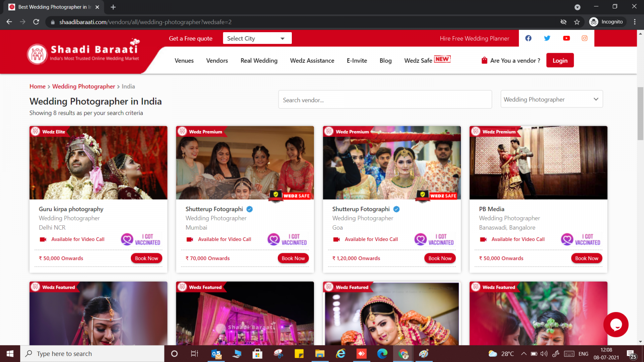Screen dimensions: 644x362
Task: Open the Vendors menu
Action: pos(217,60)
